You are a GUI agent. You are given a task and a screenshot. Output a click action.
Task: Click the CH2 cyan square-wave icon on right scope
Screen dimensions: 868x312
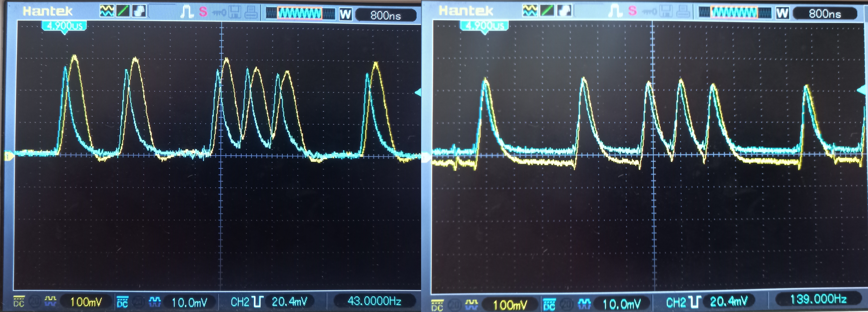tap(584, 304)
